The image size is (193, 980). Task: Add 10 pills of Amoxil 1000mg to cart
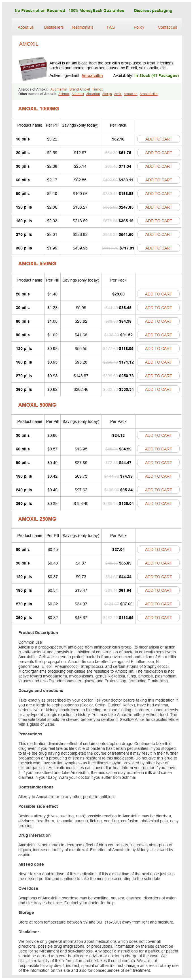[x=158, y=139]
